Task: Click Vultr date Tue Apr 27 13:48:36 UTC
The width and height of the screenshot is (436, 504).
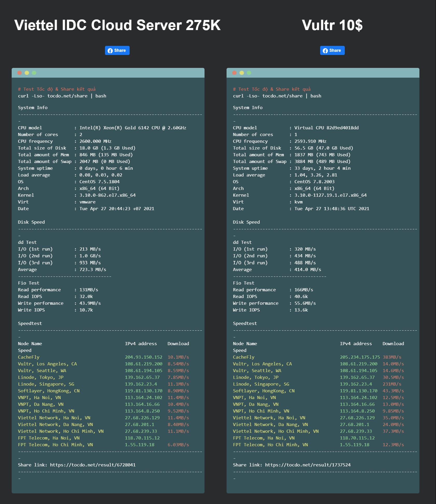Action: 332,209
